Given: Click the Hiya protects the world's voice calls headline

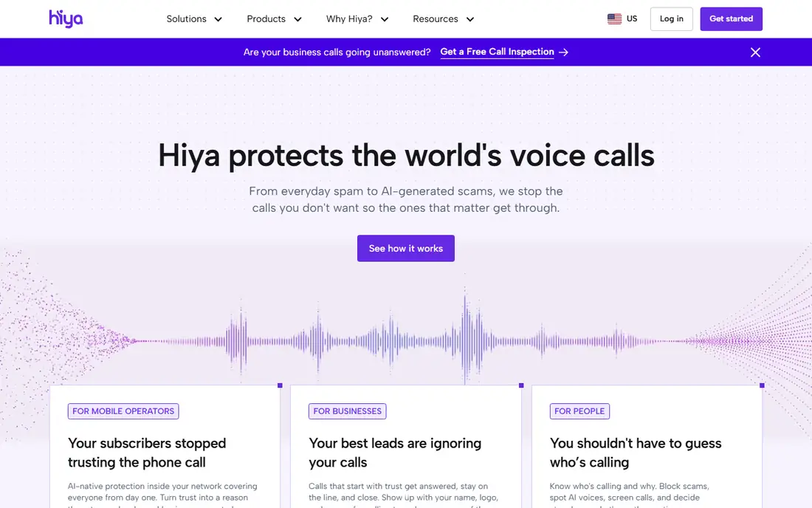Looking at the screenshot, I should pos(406,155).
